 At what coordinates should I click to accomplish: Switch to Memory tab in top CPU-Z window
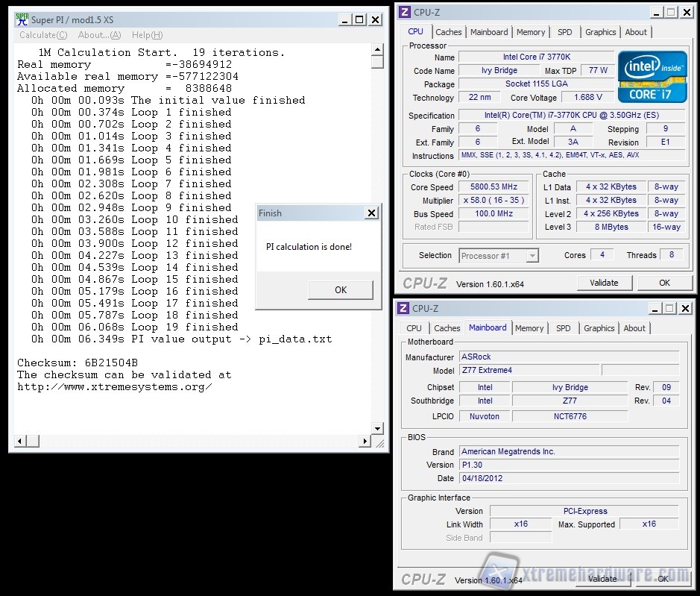point(530,32)
